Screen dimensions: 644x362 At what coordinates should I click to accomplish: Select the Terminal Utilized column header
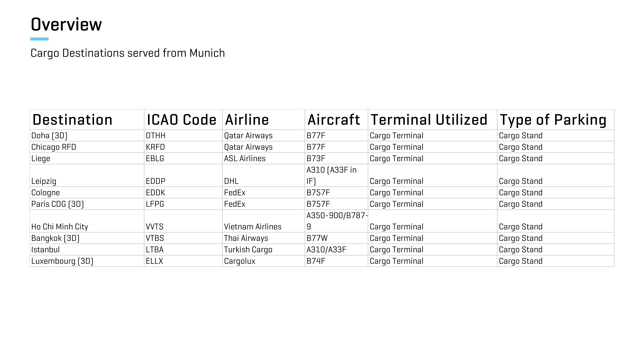(x=433, y=119)
